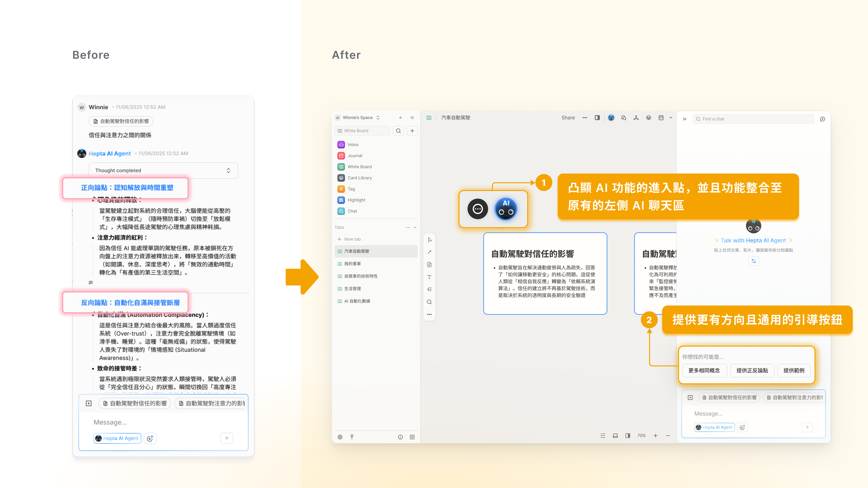Collapse the left sidebar with double chevron

(x=412, y=117)
